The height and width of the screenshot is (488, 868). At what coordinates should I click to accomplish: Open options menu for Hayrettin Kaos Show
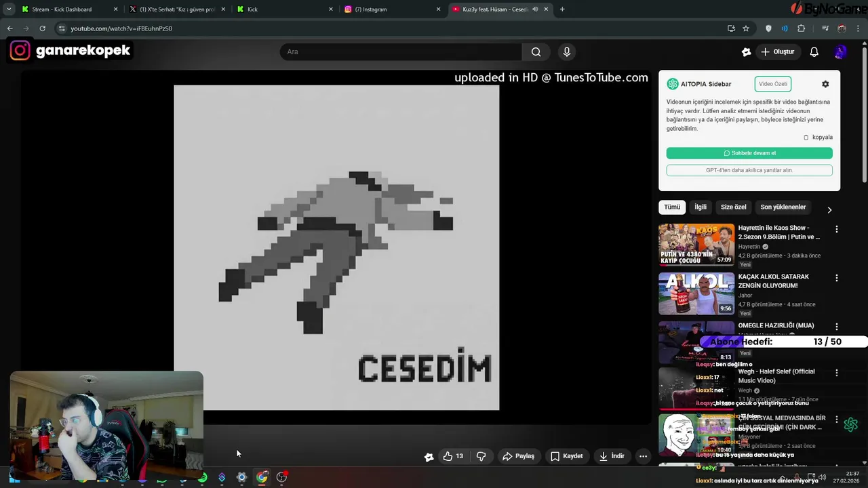click(x=836, y=229)
